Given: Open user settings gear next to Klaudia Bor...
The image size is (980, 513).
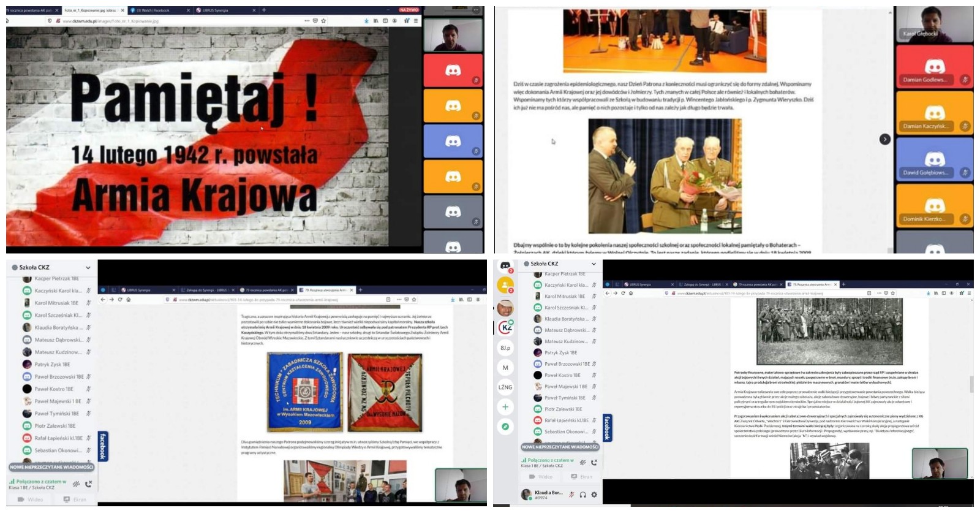Looking at the screenshot, I should (x=594, y=495).
